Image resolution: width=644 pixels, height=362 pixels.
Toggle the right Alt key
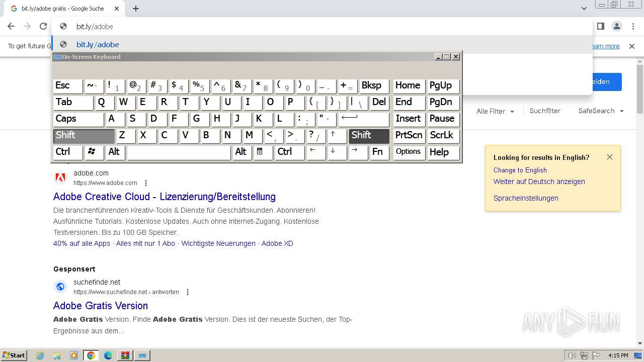242,152
